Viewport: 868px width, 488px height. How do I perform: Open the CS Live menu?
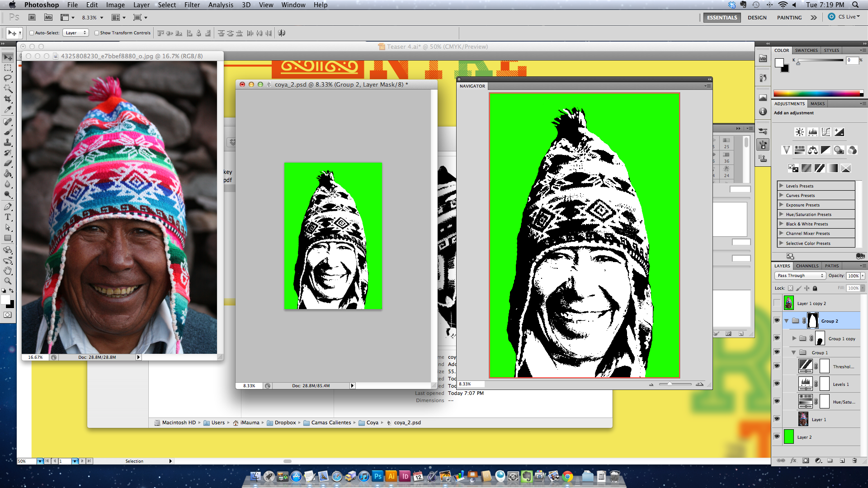point(844,17)
